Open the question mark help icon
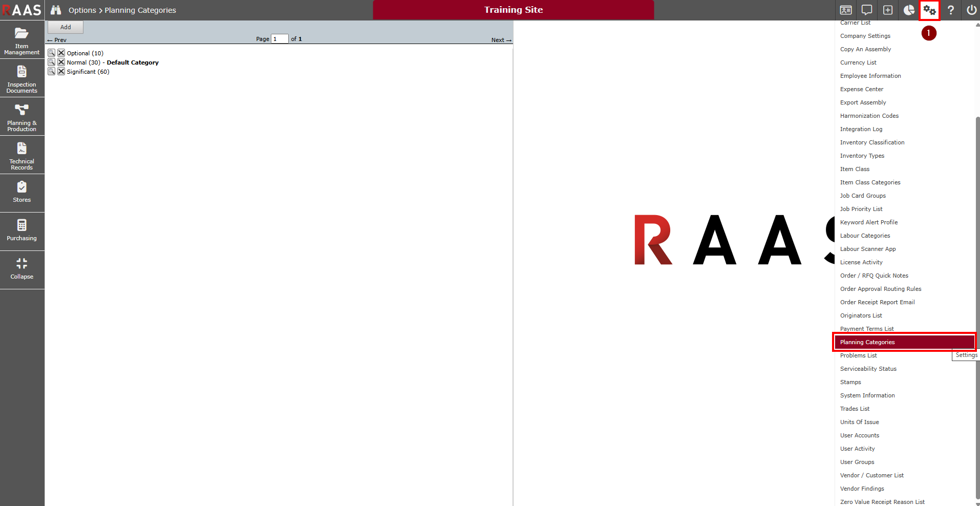The height and width of the screenshot is (506, 980). tap(951, 10)
